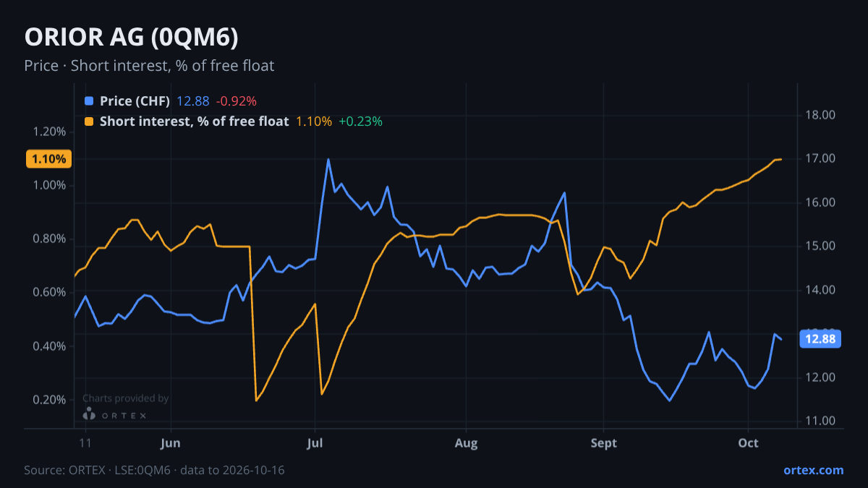Click the ortex.com link
The height and width of the screenshot is (488, 868).
click(814, 470)
